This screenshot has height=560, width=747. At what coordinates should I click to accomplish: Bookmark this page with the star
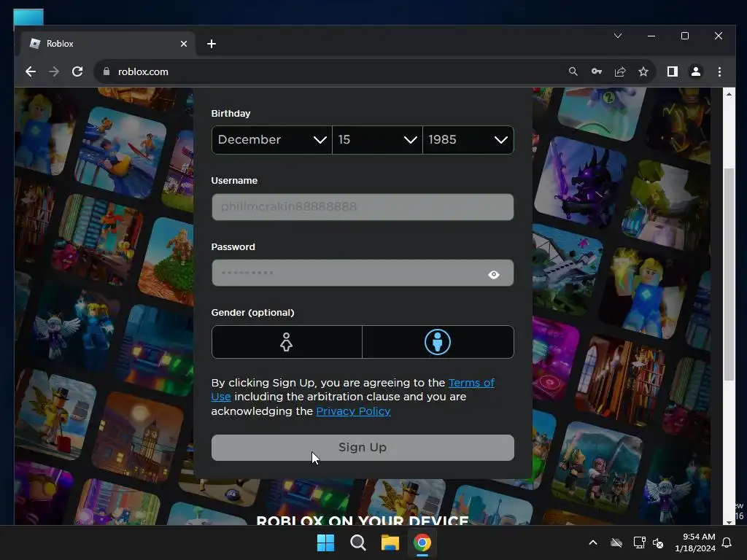click(643, 71)
